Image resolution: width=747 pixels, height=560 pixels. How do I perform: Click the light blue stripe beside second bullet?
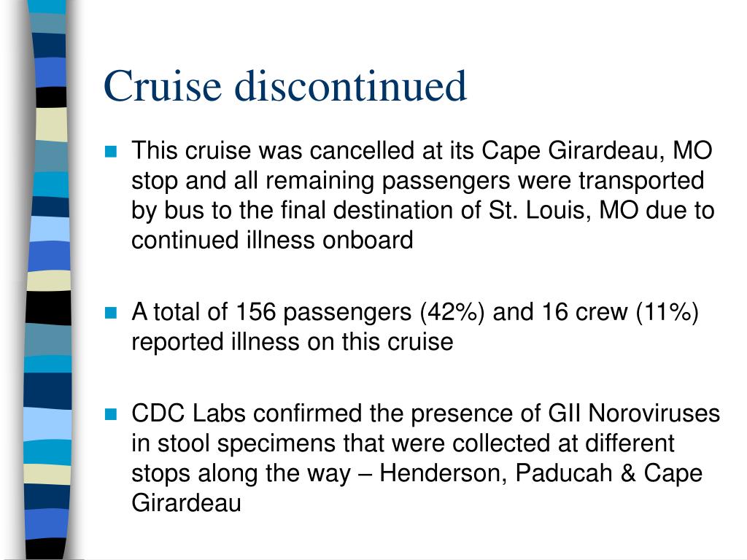click(x=47, y=340)
